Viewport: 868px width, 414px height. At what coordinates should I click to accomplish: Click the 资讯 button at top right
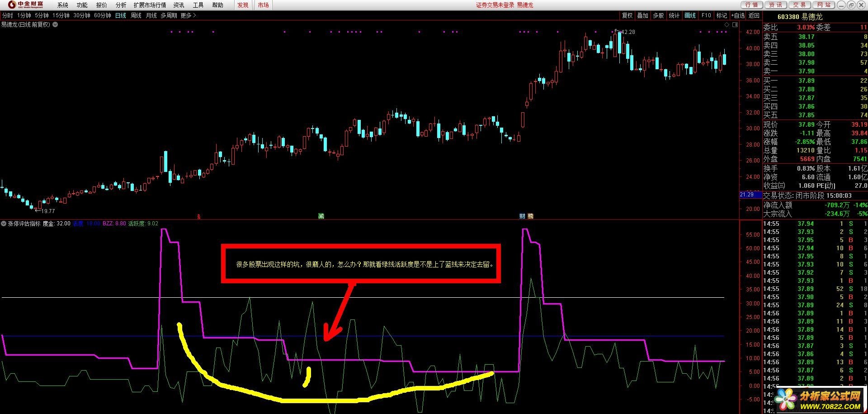click(775, 5)
